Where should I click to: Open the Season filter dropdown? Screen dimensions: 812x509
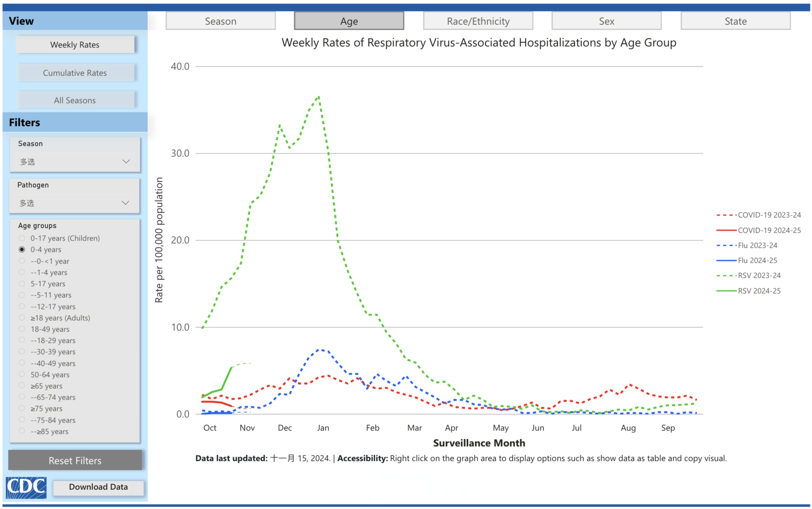click(x=75, y=162)
